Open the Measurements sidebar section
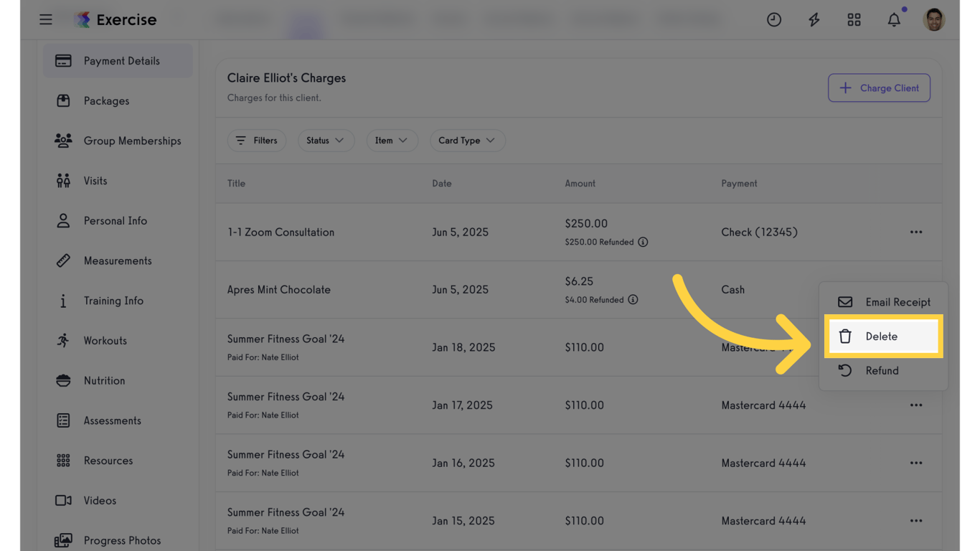This screenshot has height=551, width=980. click(x=118, y=260)
